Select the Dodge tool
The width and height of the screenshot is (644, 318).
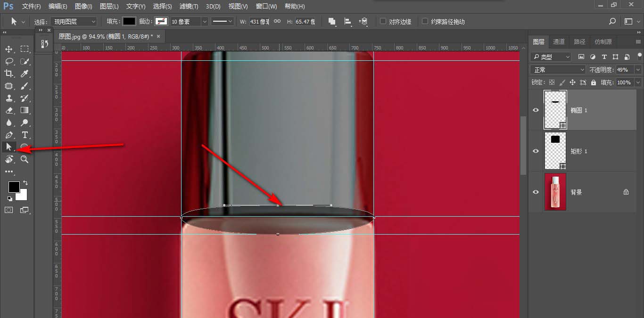pyautogui.click(x=25, y=122)
